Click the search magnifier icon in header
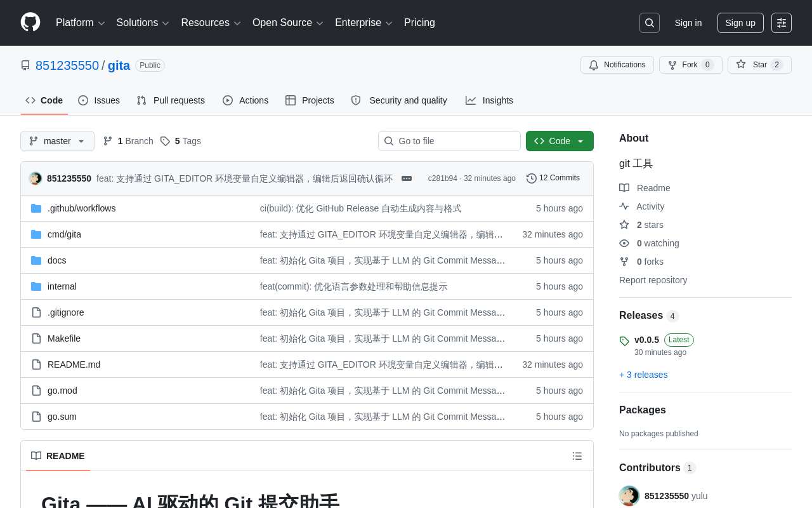Image resolution: width=812 pixels, height=508 pixels. click(650, 23)
